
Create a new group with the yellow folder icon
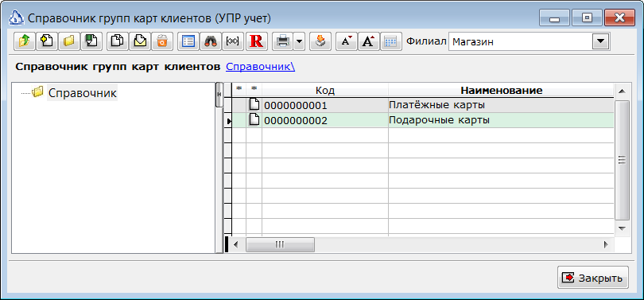click(69, 41)
